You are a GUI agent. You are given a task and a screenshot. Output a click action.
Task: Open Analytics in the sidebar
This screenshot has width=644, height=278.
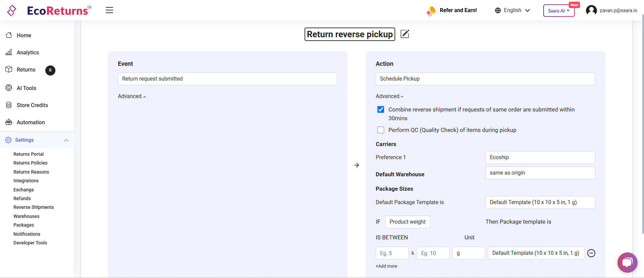pos(28,52)
